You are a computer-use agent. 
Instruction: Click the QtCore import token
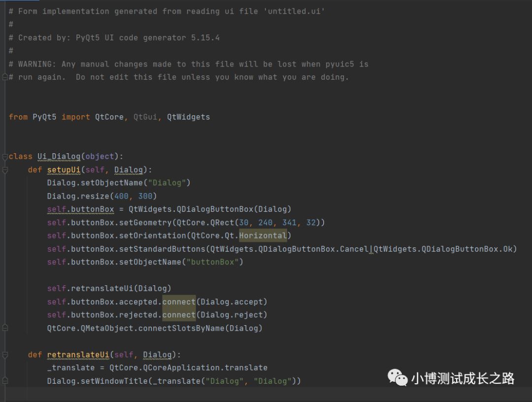click(108, 117)
